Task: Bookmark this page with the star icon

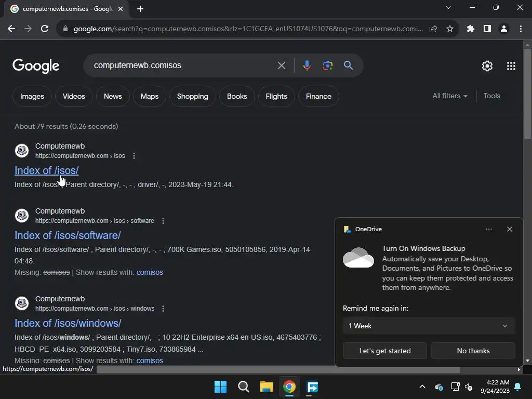Action: tap(449, 29)
